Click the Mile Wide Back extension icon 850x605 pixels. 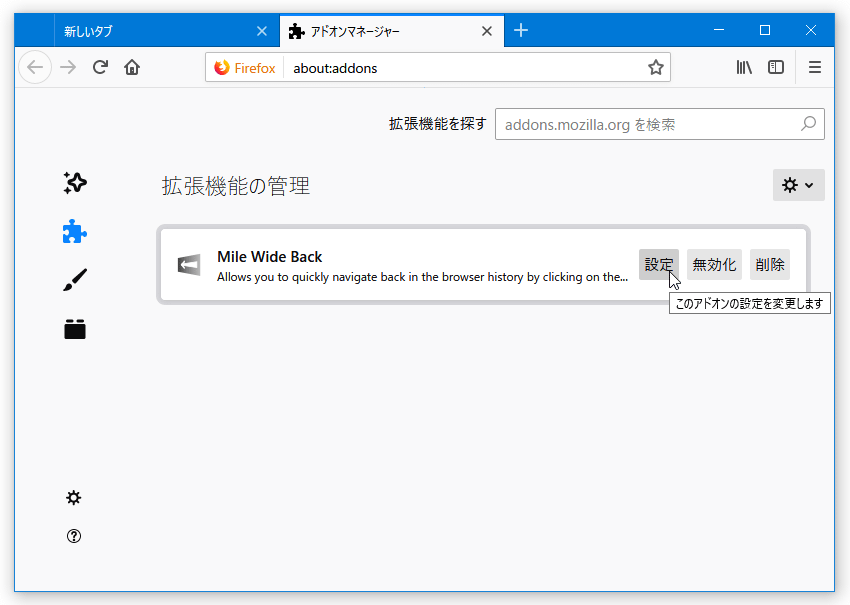[x=189, y=265]
